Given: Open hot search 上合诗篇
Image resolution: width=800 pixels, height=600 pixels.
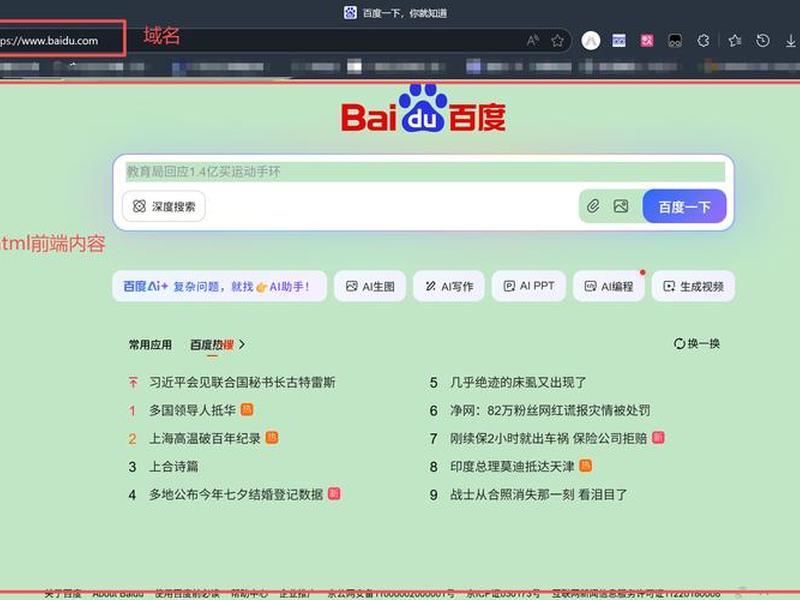Looking at the screenshot, I should pyautogui.click(x=173, y=466).
